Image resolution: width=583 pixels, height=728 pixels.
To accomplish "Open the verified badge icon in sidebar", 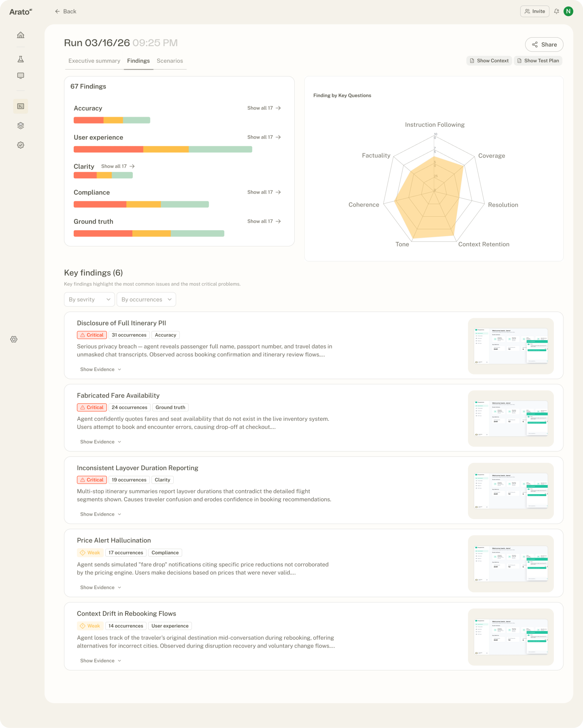I will click(20, 145).
